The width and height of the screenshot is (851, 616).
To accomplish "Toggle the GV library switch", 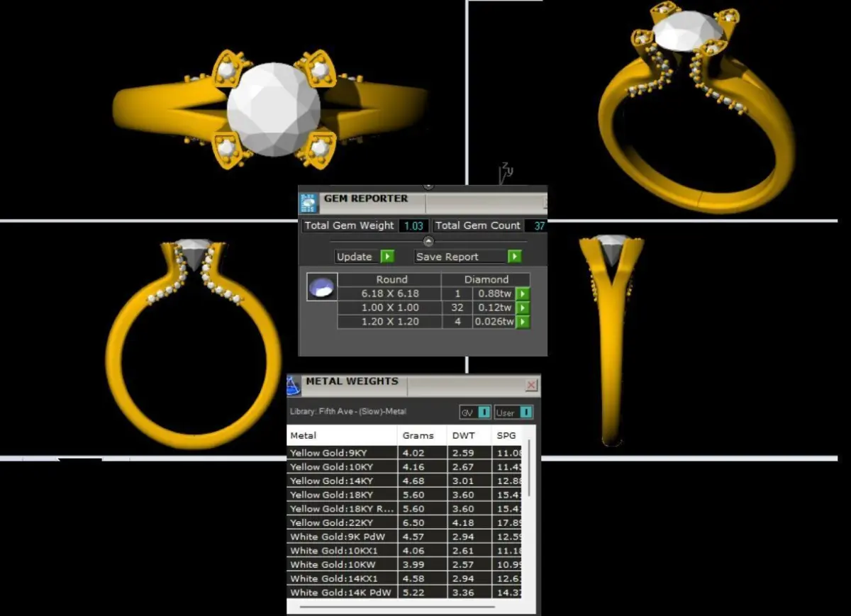I will tap(475, 412).
